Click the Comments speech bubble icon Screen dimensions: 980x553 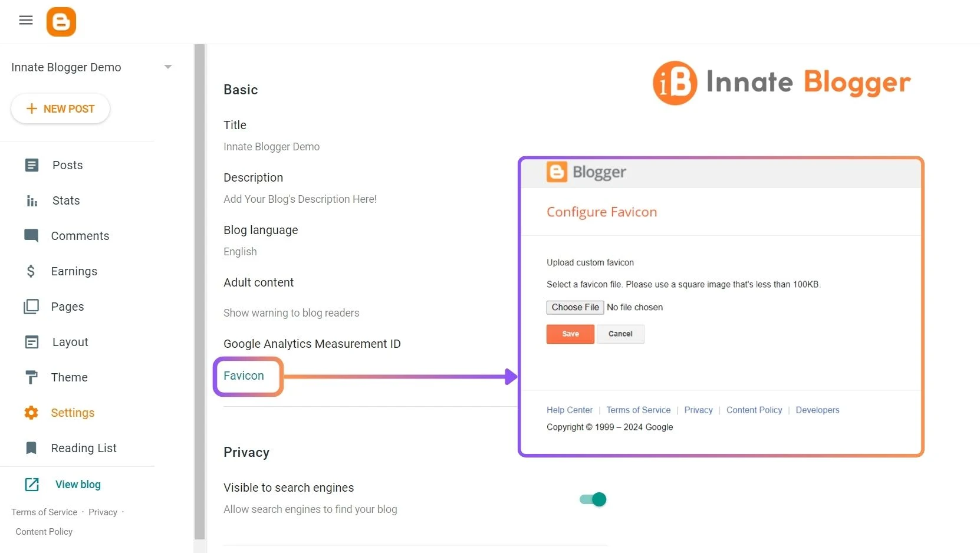(x=31, y=236)
